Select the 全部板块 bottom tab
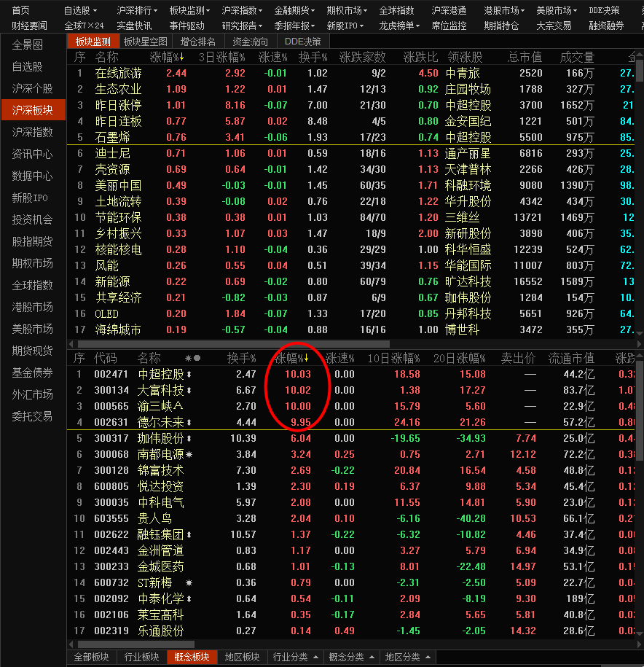This screenshot has height=667, width=644. pos(91,658)
